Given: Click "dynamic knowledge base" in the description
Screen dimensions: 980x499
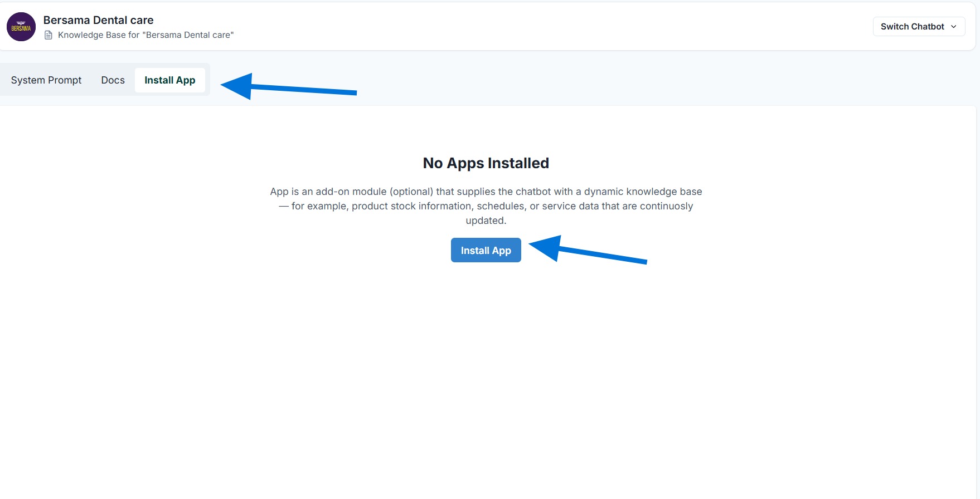Looking at the screenshot, I should point(643,192).
